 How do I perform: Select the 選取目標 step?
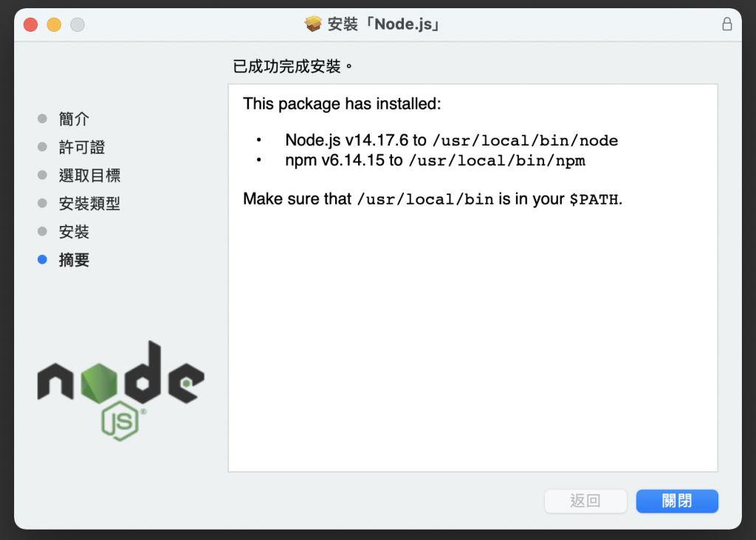(89, 175)
